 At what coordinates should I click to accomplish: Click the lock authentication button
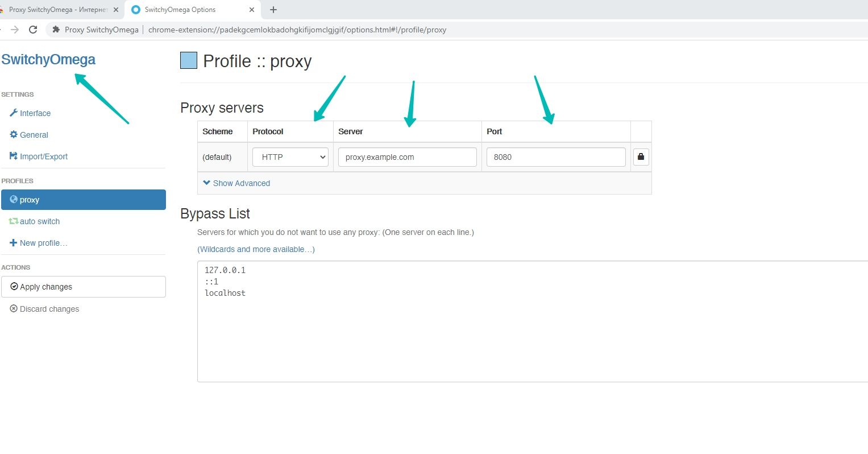641,157
